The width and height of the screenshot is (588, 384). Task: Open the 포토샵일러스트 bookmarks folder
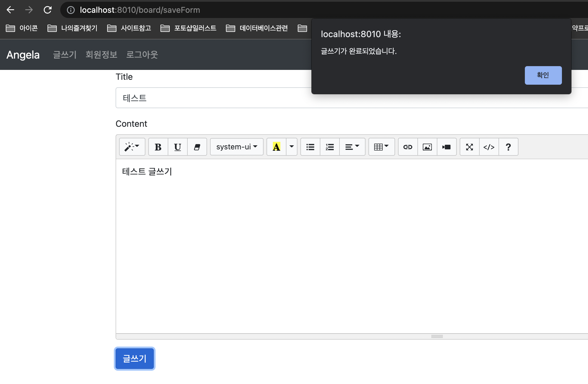coord(188,28)
